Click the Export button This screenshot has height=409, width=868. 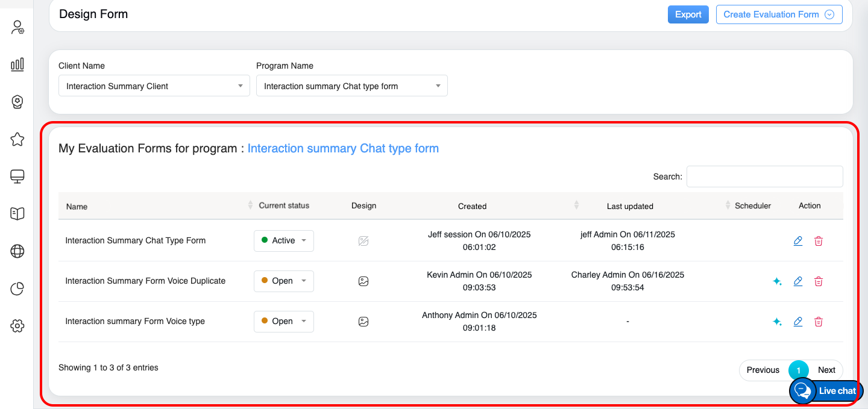pyautogui.click(x=688, y=14)
